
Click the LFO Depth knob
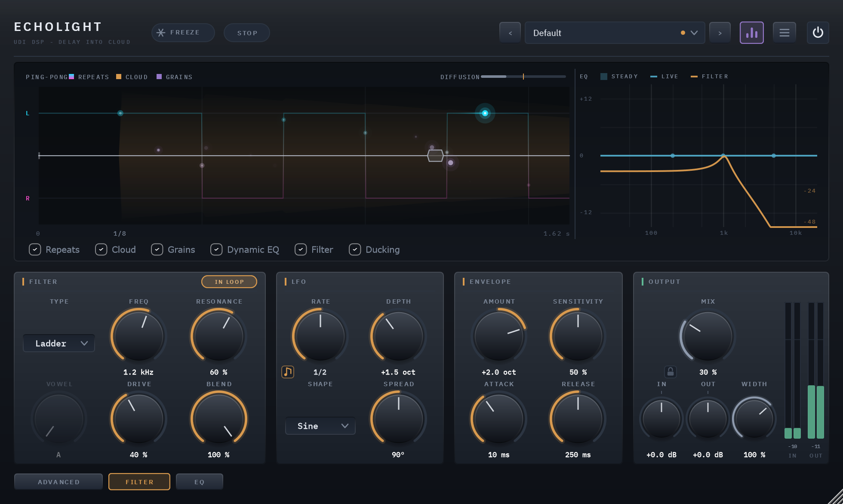398,336
